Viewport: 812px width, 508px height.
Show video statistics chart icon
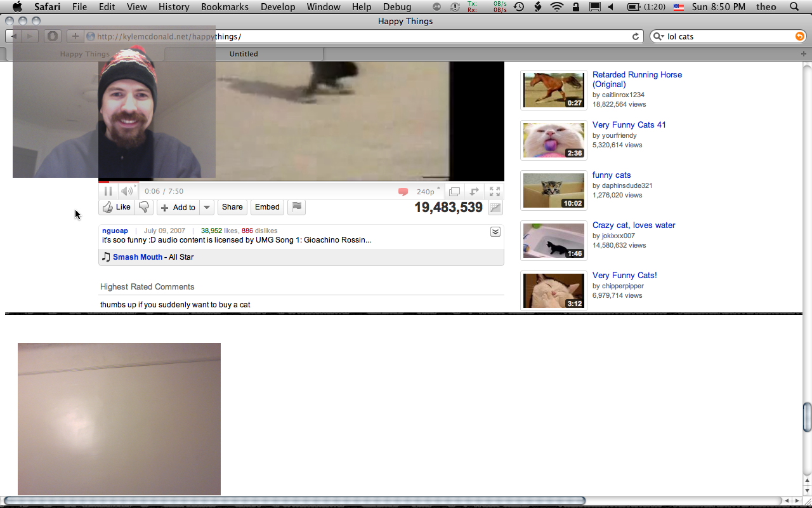(495, 208)
